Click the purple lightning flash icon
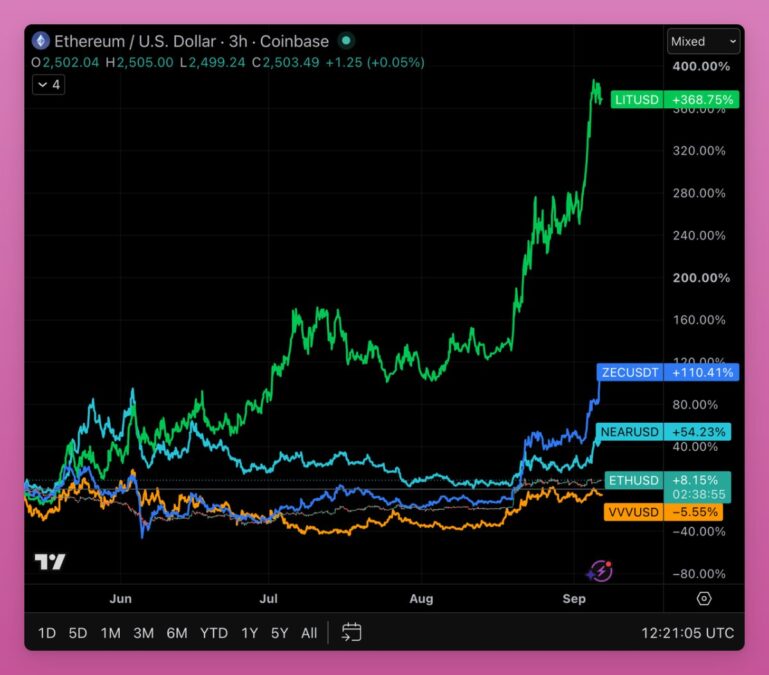Image resolution: width=769 pixels, height=675 pixels. click(599, 571)
